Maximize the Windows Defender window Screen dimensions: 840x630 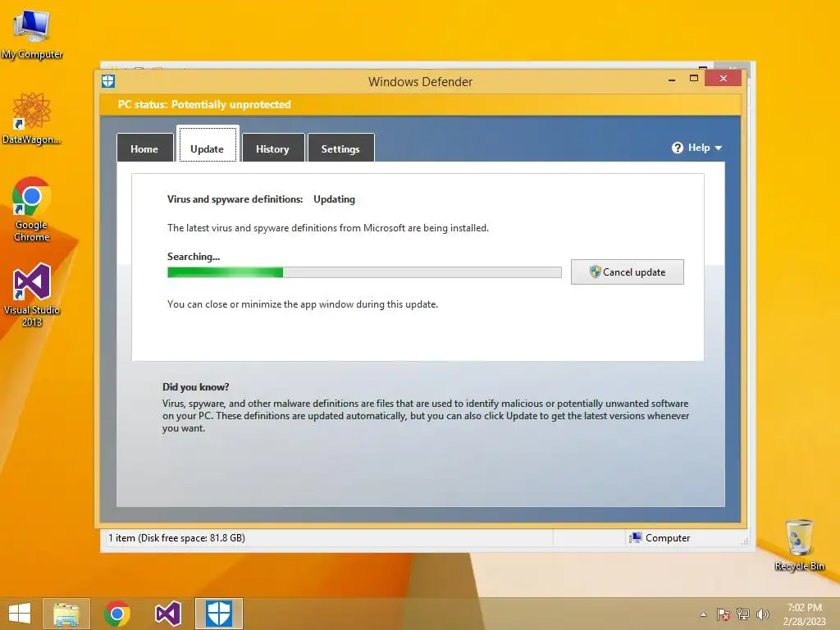tap(694, 79)
